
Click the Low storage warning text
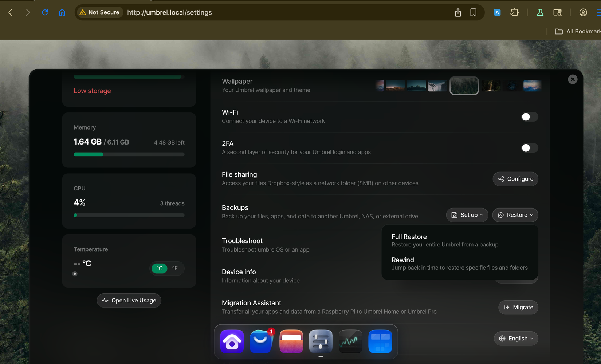[x=92, y=91]
